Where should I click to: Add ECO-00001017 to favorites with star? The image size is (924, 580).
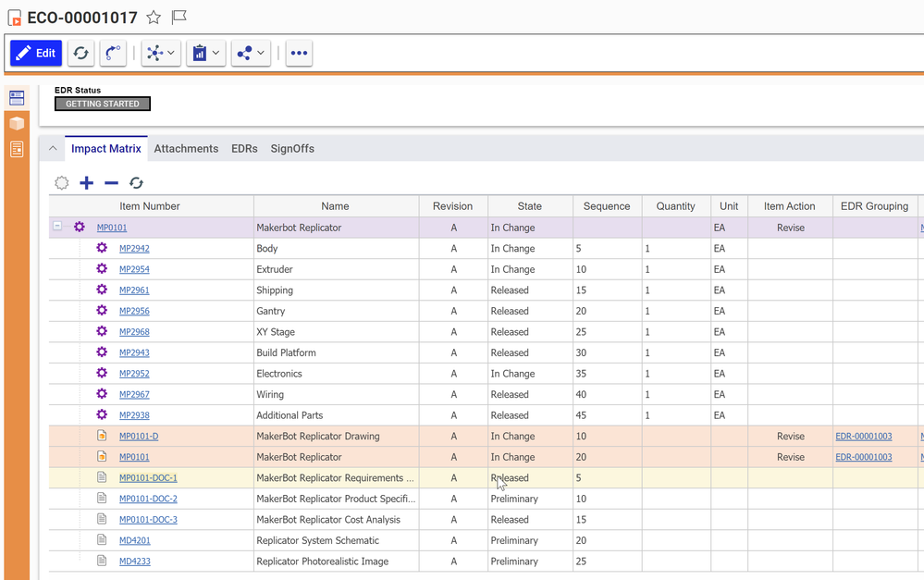(x=154, y=18)
